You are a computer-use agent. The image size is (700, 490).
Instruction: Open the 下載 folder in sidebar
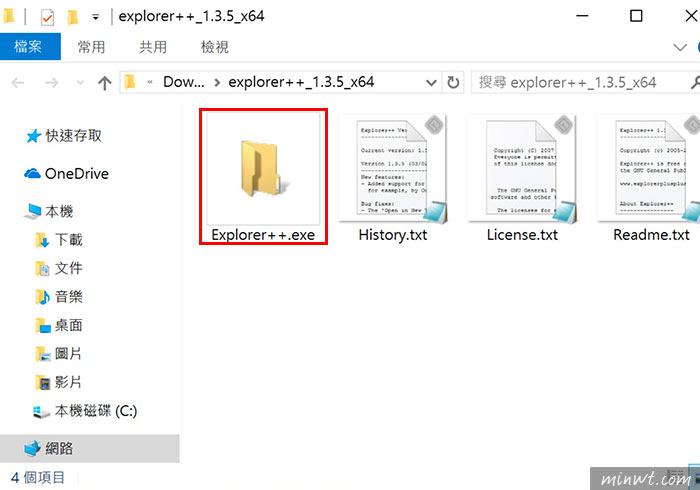(59, 240)
